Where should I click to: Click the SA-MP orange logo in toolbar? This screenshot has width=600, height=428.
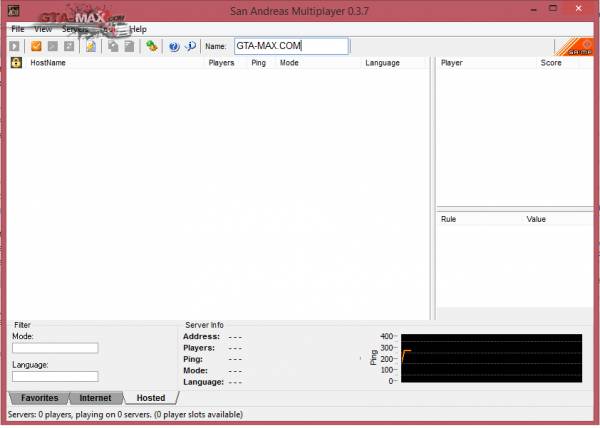pos(574,47)
